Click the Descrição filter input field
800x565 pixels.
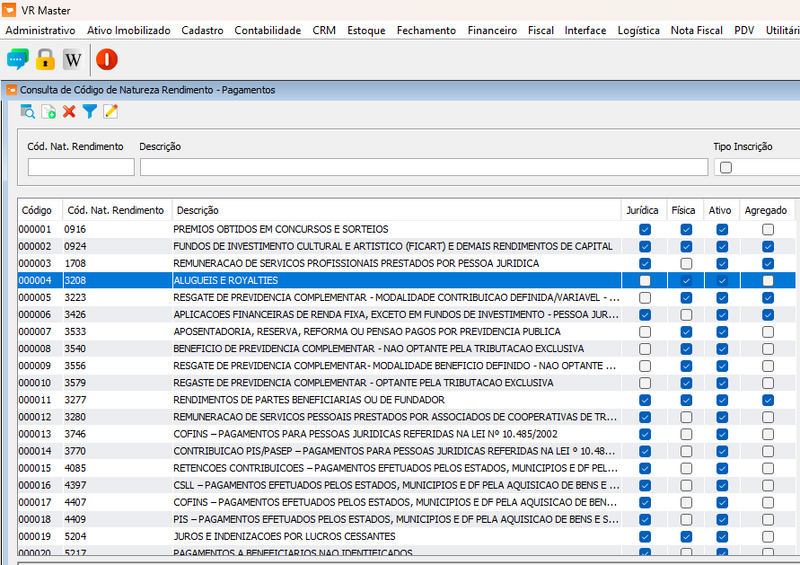(424, 167)
